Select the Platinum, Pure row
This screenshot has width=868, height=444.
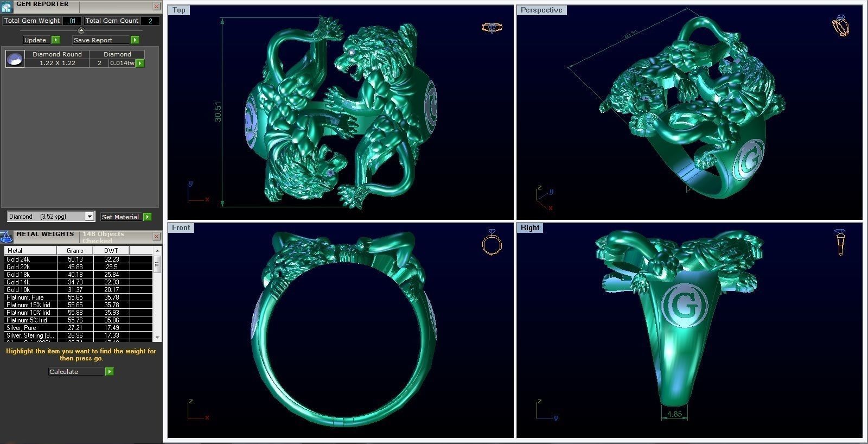pos(79,297)
